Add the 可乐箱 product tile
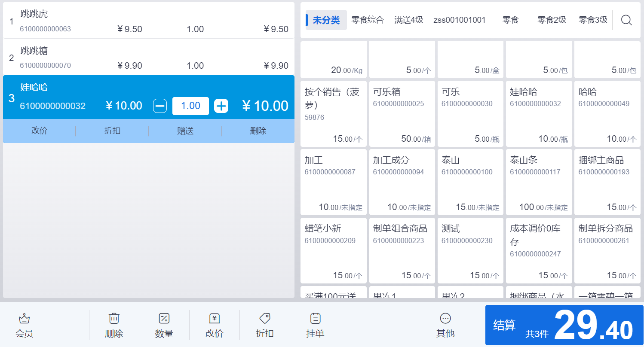 (x=402, y=114)
